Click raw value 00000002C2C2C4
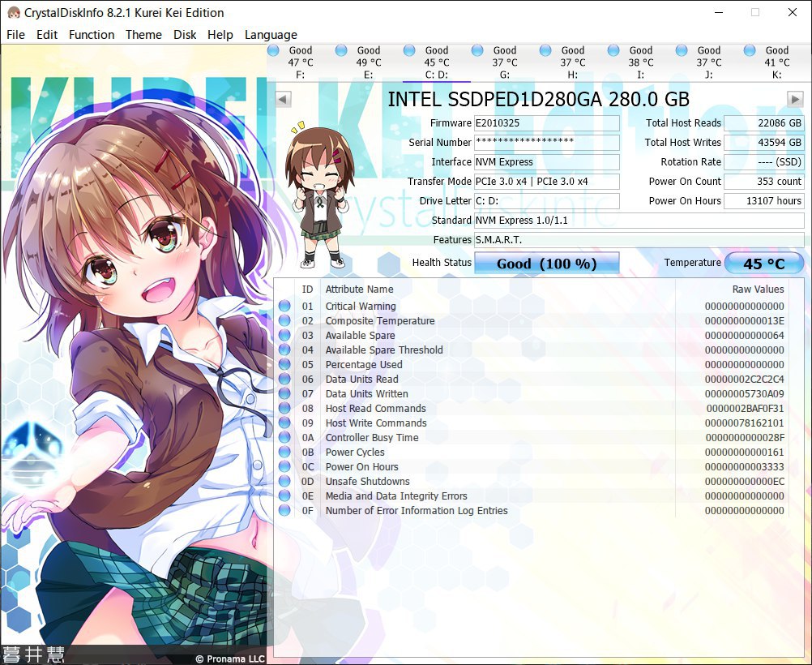The width and height of the screenshot is (812, 665). pyautogui.click(x=744, y=379)
